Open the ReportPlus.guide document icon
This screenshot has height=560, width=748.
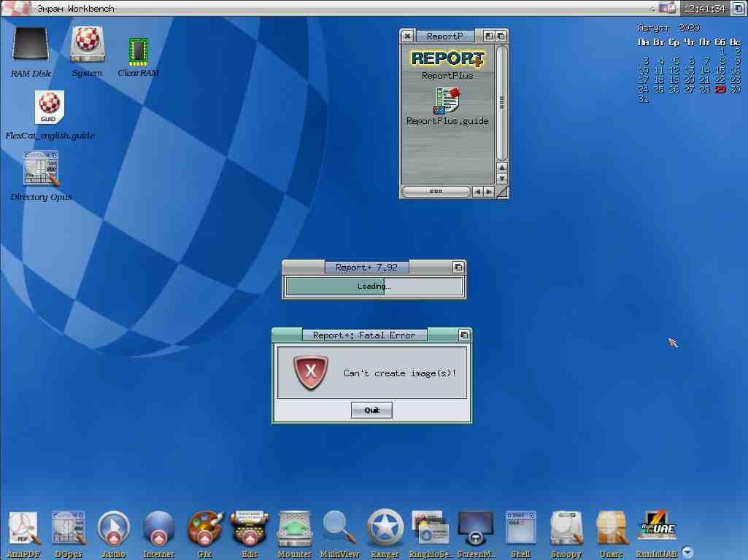447,101
